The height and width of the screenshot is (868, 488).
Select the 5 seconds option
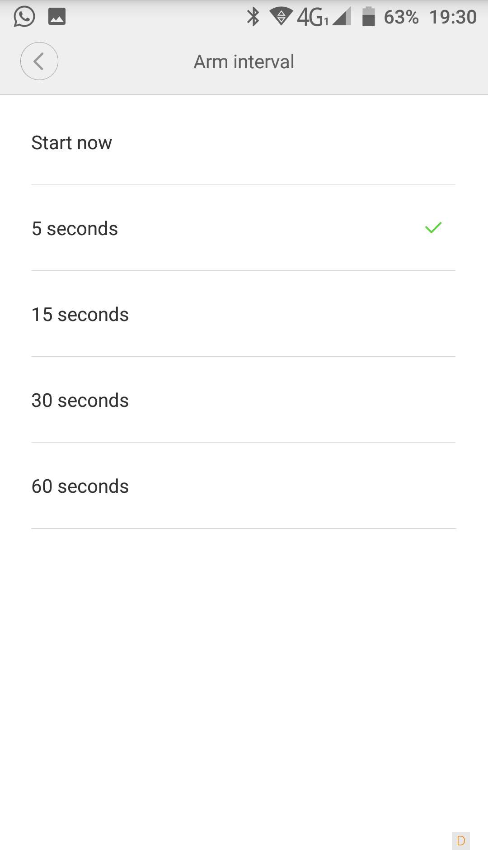75,229
